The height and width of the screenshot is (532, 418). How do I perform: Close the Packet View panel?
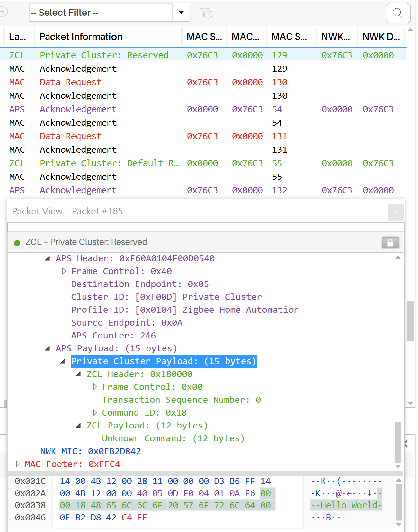(x=396, y=212)
